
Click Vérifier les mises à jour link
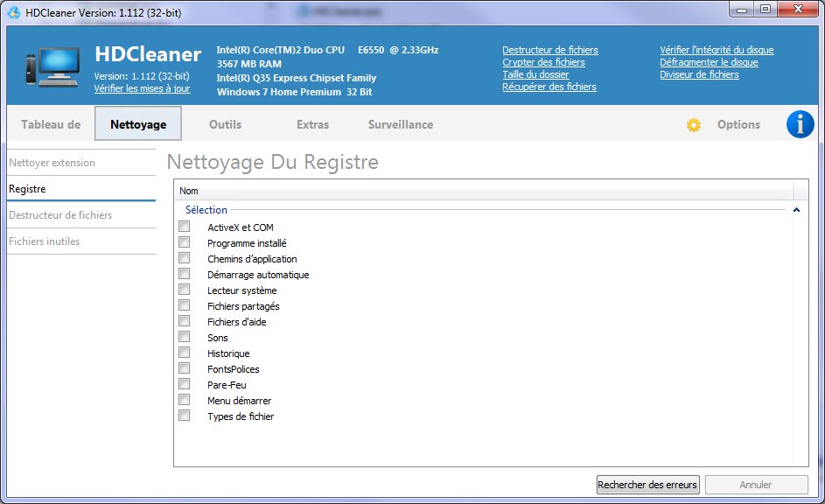click(142, 88)
